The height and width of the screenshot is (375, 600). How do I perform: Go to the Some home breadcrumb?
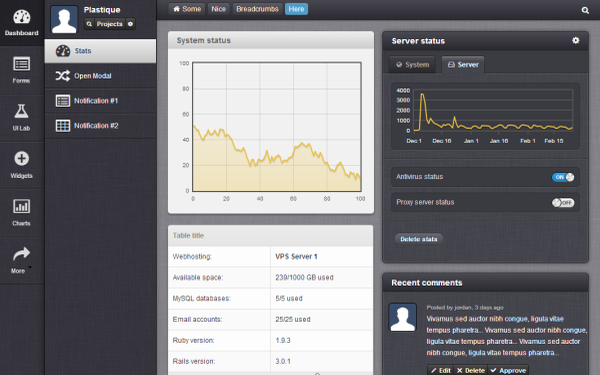pyautogui.click(x=187, y=9)
